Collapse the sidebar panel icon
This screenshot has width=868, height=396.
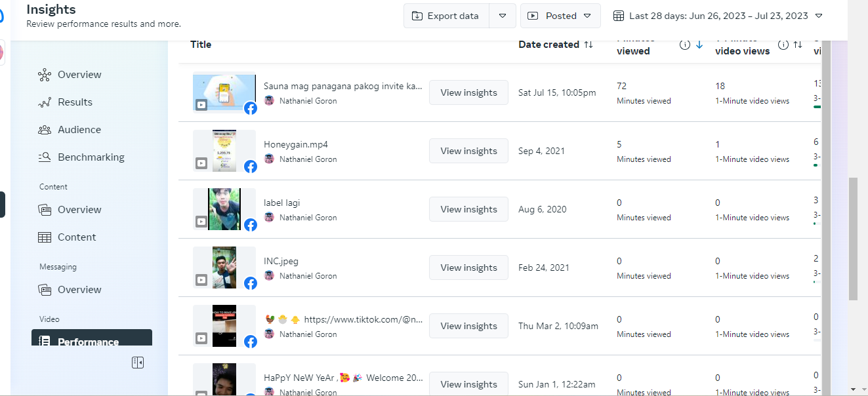[x=138, y=363]
